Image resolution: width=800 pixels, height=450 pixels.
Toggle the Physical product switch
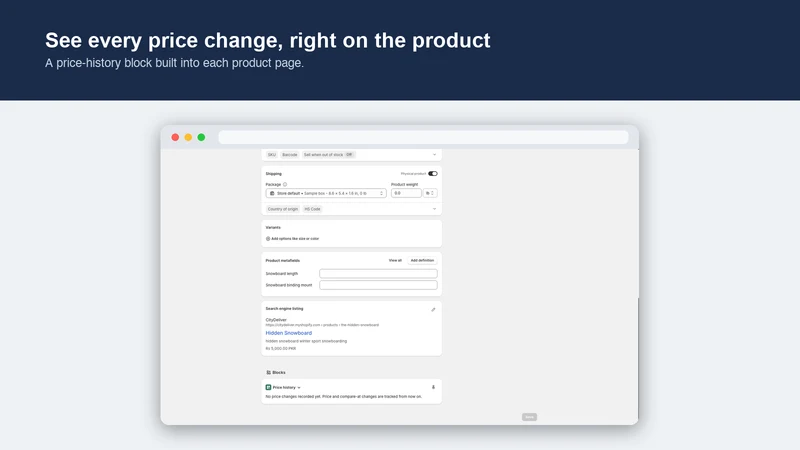click(433, 173)
